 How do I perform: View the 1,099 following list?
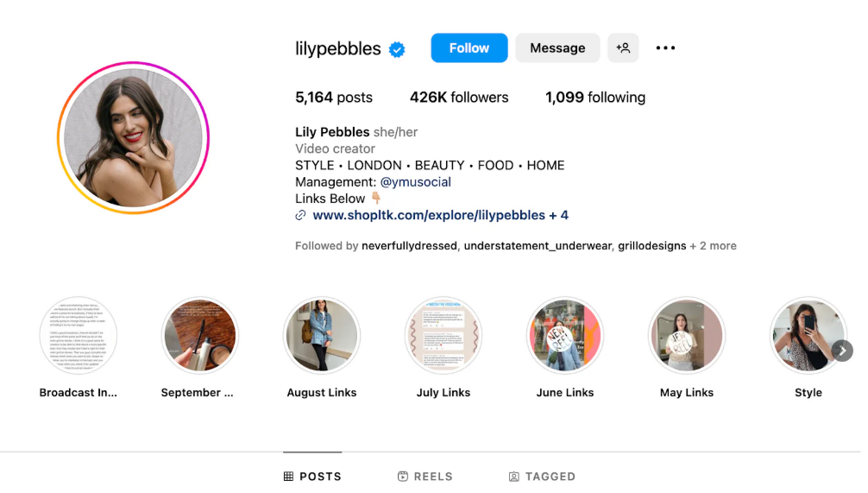[595, 98]
